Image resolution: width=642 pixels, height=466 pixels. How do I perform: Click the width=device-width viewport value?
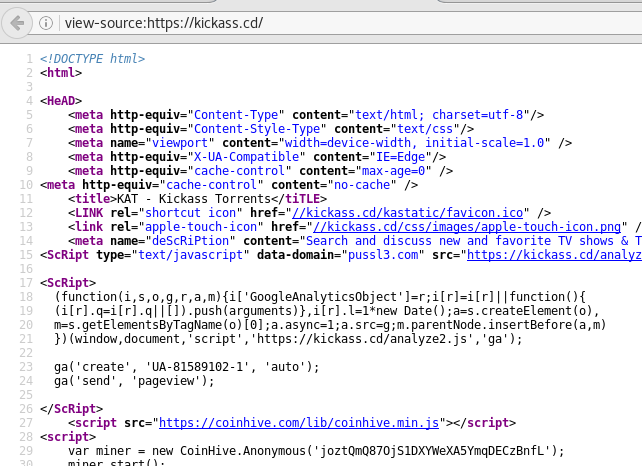(414, 143)
